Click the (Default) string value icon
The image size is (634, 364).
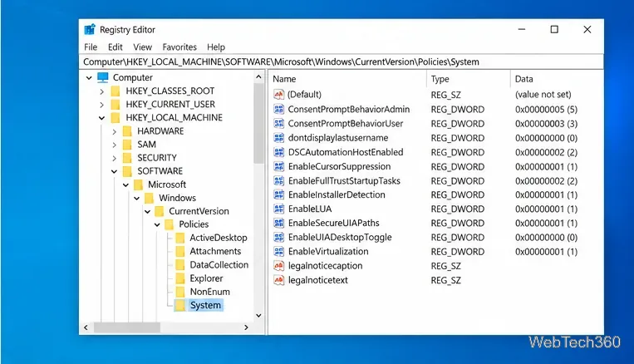278,94
